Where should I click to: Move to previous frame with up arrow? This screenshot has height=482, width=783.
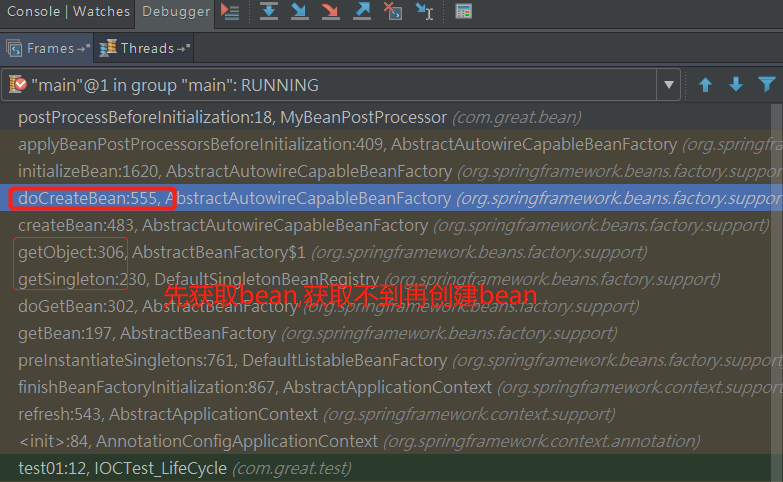(705, 85)
